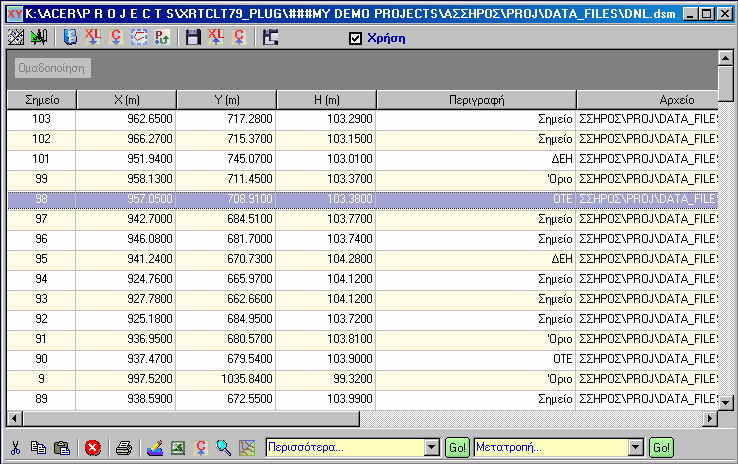Click the copy icon in bottom toolbar
Viewport: 738px width, 464px height.
click(x=39, y=448)
